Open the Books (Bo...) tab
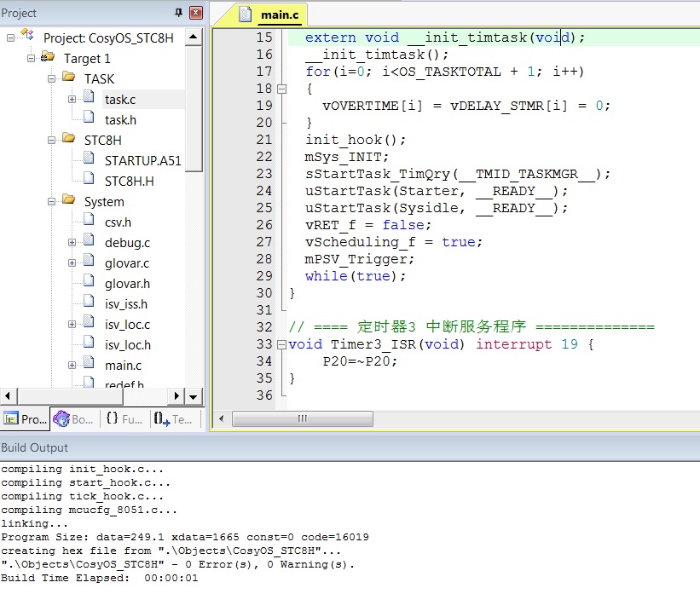Screen dimensions: 700x594 pos(73,419)
